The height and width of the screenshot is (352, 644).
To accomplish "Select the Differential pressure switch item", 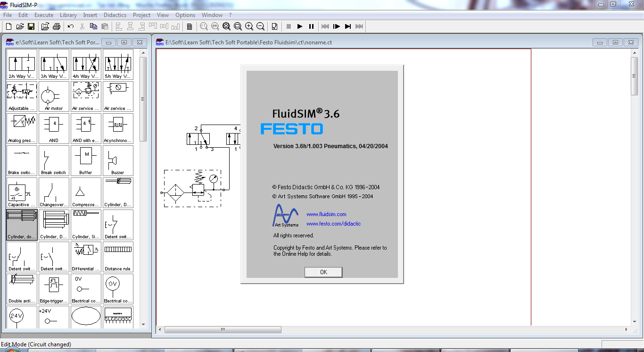I will tap(86, 257).
